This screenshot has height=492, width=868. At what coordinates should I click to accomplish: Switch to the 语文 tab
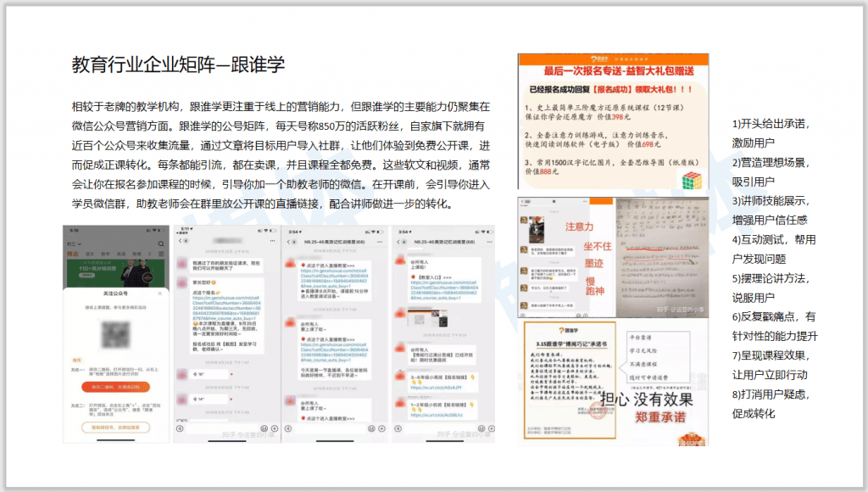pos(90,254)
